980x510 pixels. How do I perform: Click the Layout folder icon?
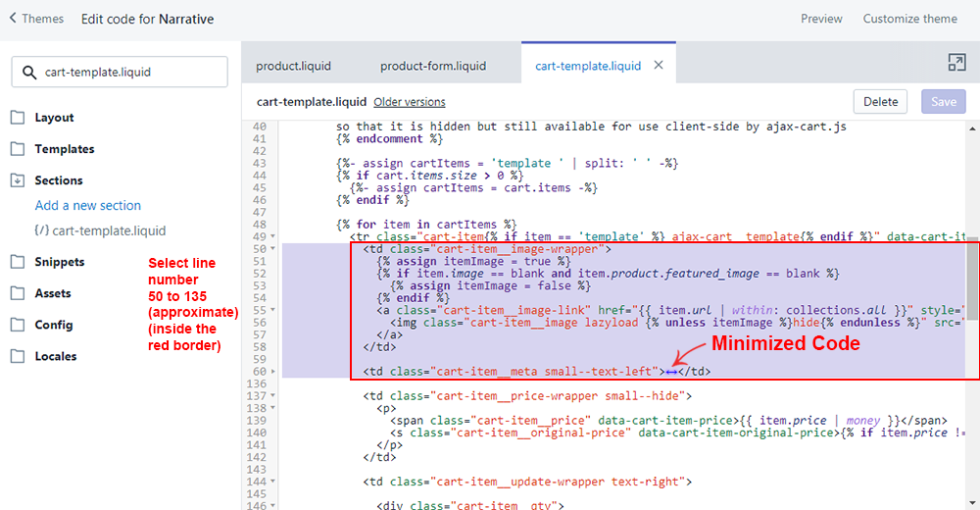18,118
